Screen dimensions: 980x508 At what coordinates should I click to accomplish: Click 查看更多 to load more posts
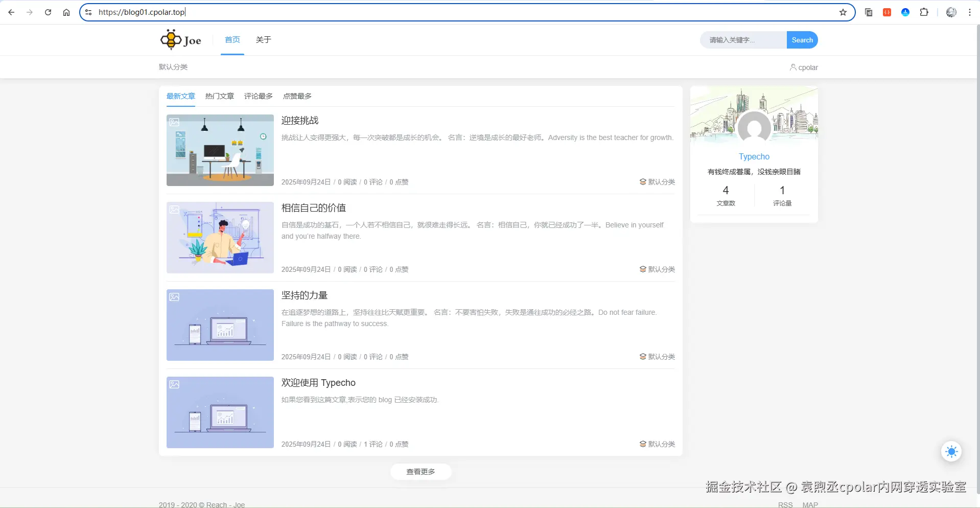tap(421, 472)
